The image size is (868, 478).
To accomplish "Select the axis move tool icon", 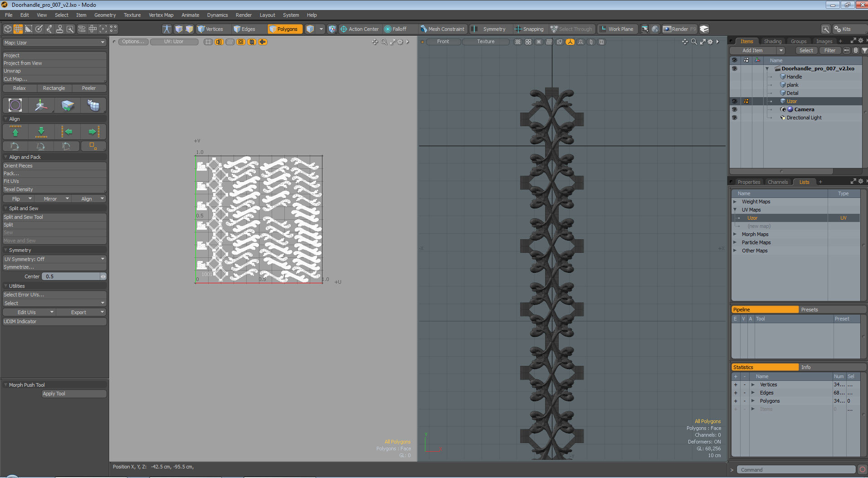I will click(x=41, y=105).
